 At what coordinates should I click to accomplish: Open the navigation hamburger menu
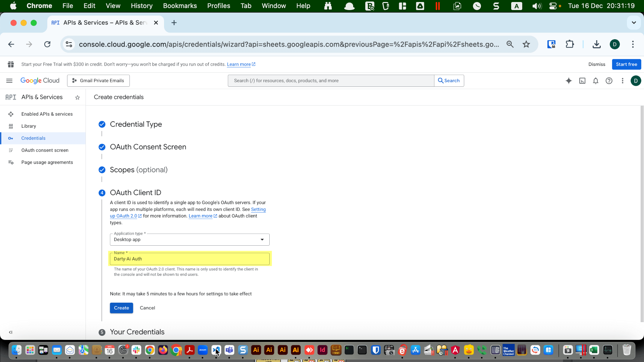coord(9,80)
